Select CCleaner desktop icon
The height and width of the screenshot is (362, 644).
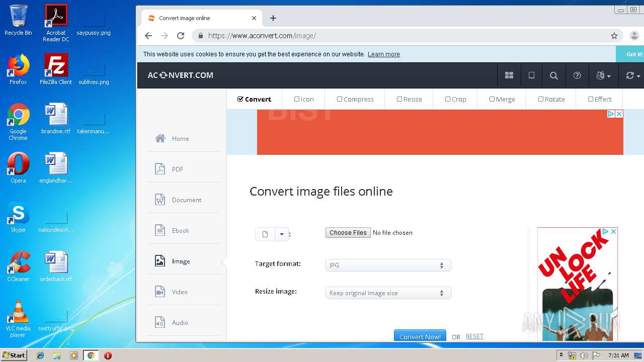tap(18, 266)
